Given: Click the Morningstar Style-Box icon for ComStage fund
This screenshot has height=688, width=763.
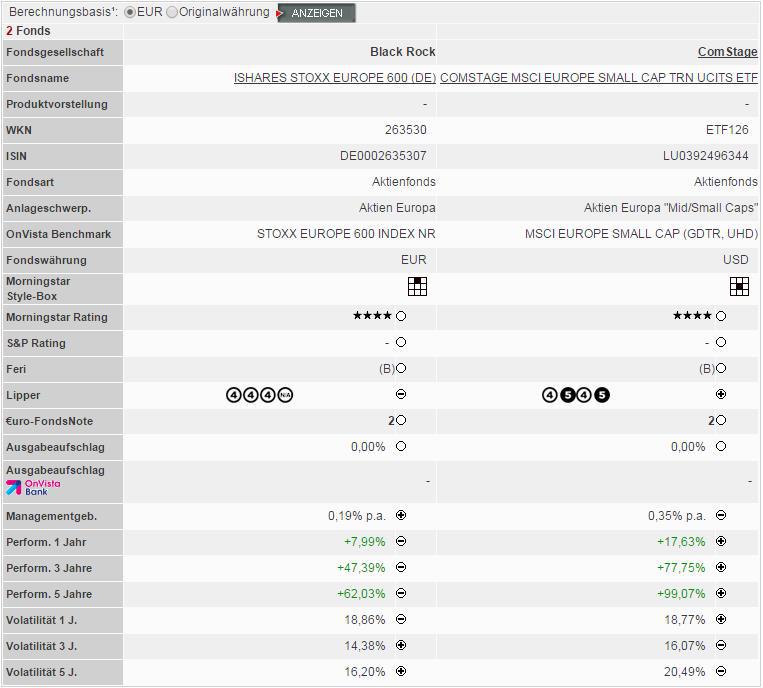Looking at the screenshot, I should point(739,287).
